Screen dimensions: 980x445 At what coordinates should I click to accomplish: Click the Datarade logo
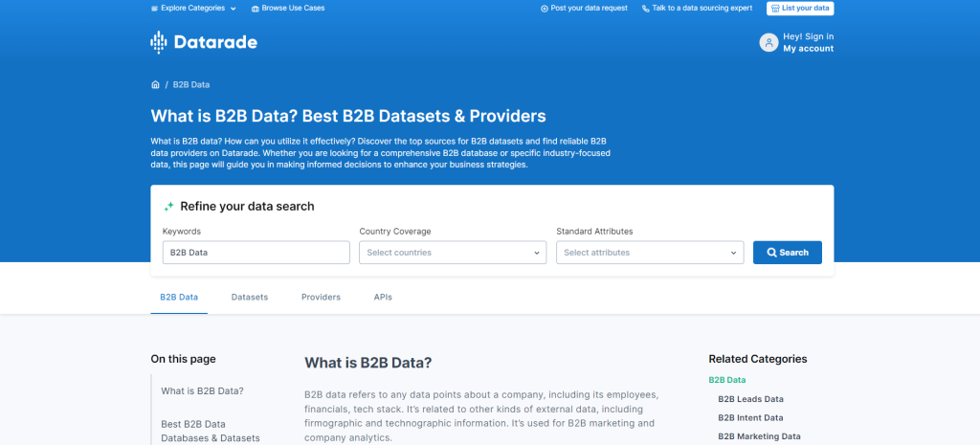(204, 42)
